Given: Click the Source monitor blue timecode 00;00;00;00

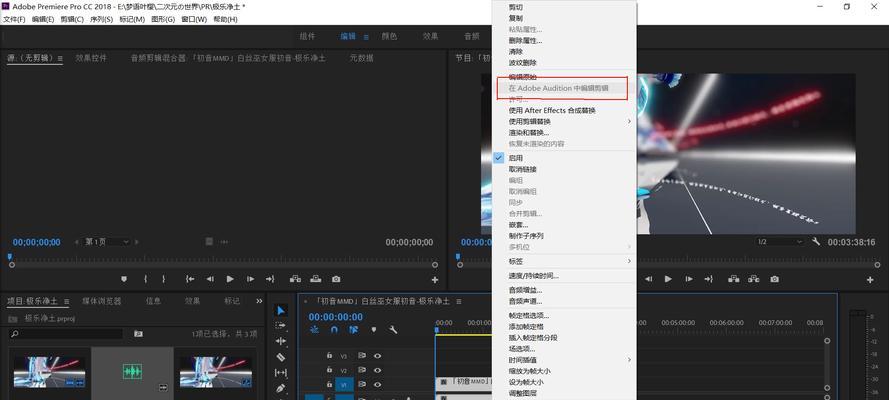Looking at the screenshot, I should point(37,242).
